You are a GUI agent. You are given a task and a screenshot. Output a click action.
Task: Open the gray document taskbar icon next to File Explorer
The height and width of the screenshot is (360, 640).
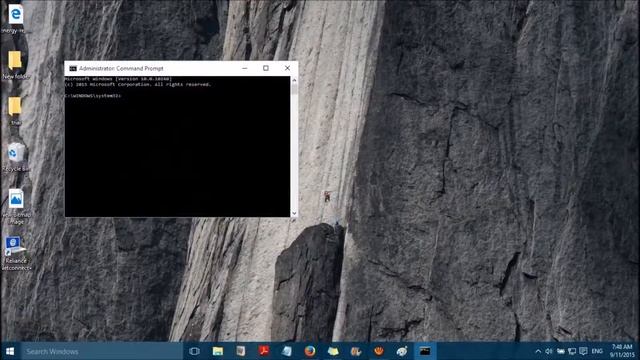coord(240,351)
